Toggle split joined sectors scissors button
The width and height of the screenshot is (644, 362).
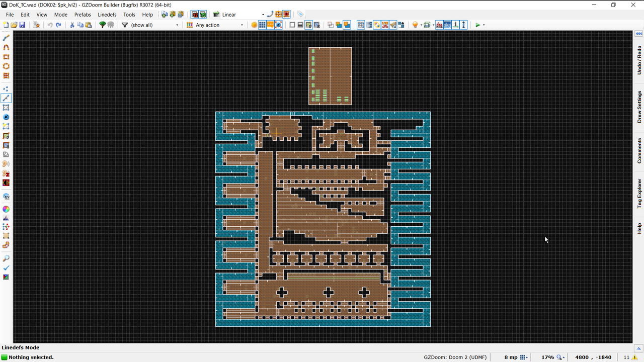pos(385,25)
